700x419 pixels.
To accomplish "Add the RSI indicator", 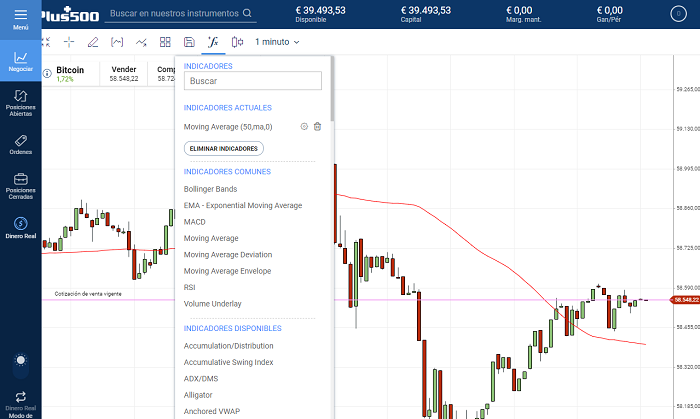I will pos(189,287).
